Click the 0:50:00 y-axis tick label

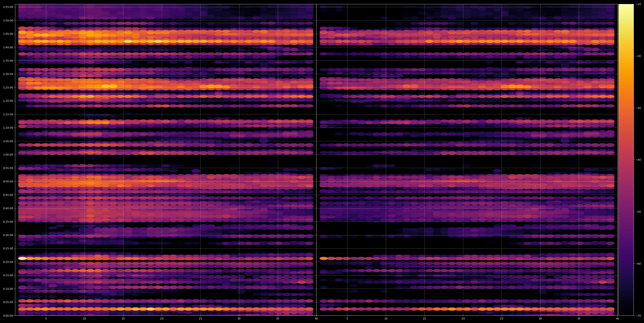(x=8, y=181)
